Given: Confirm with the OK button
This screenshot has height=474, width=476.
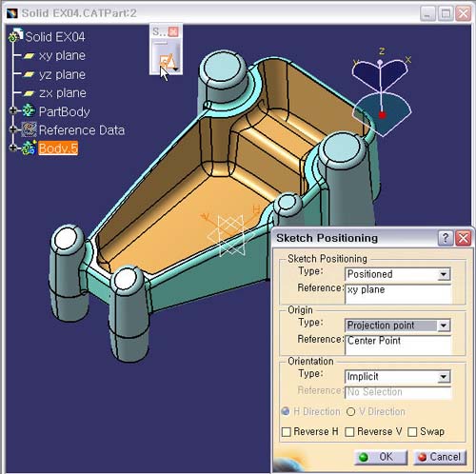Looking at the screenshot, I should [381, 457].
